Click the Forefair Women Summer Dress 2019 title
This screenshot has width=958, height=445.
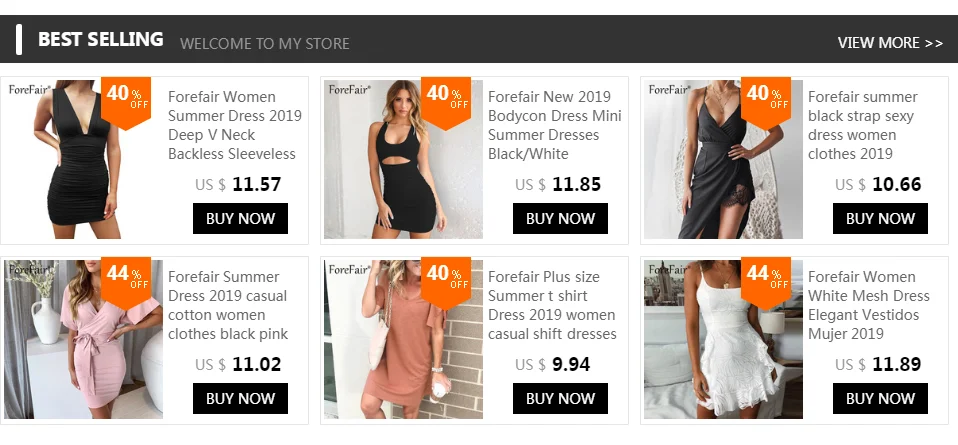[235, 125]
